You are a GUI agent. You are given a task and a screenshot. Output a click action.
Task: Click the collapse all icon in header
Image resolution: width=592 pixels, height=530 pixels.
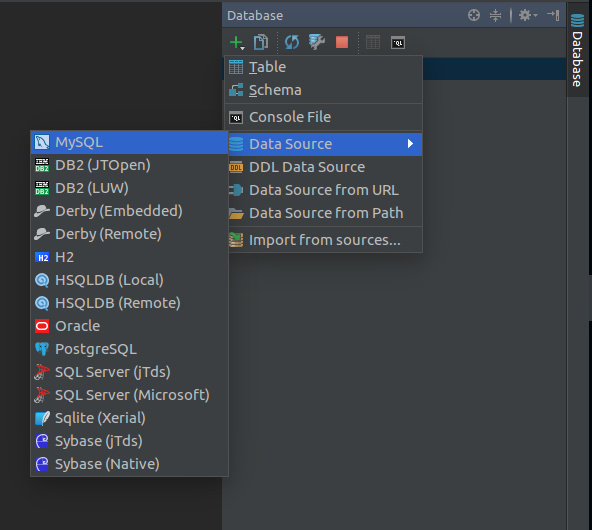495,15
